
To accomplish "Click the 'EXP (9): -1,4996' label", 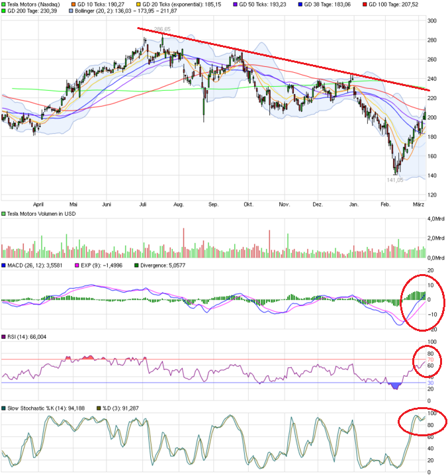I will pos(102,265).
